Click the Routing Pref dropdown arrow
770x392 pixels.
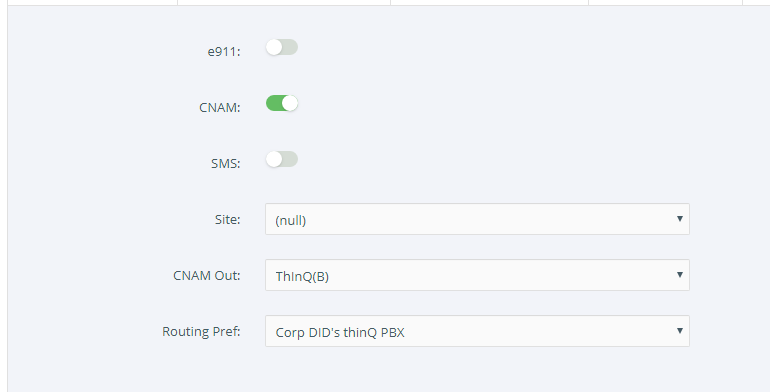pos(680,331)
